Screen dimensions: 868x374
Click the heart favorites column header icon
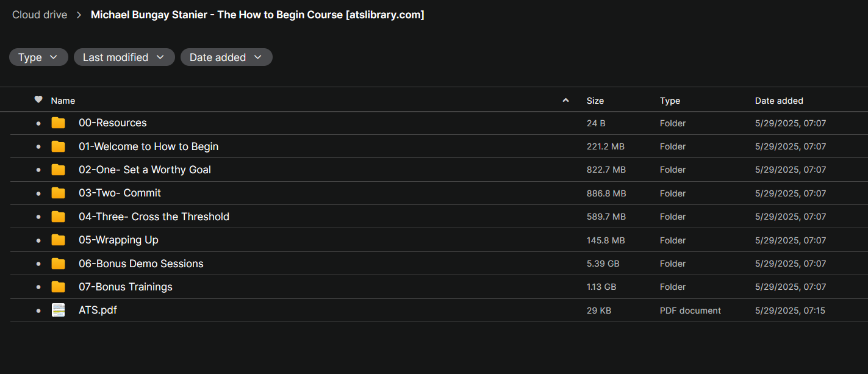[x=38, y=99]
